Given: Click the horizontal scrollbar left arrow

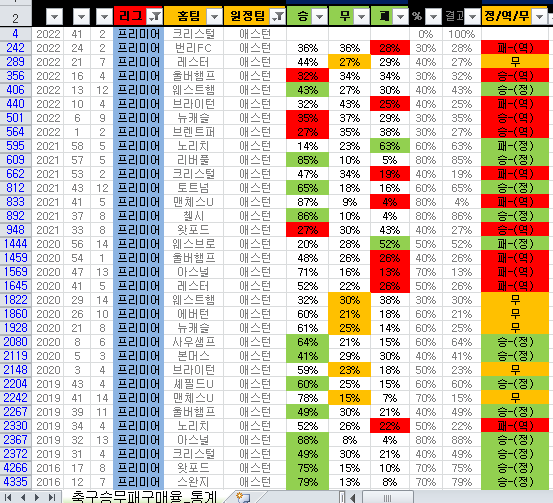Looking at the screenshot, I should [353, 498].
